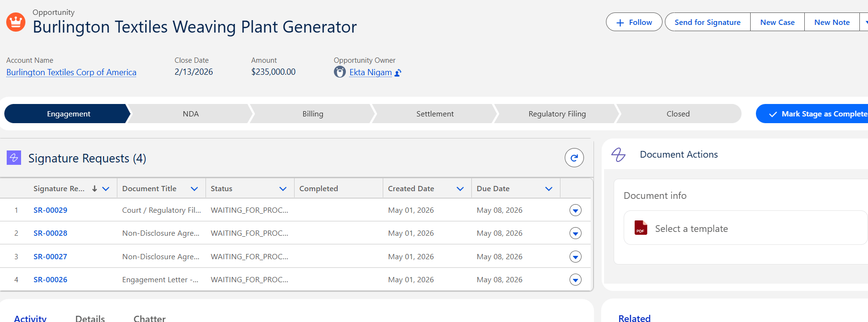Select the Settlement stage
This screenshot has width=868, height=322.
tap(435, 114)
